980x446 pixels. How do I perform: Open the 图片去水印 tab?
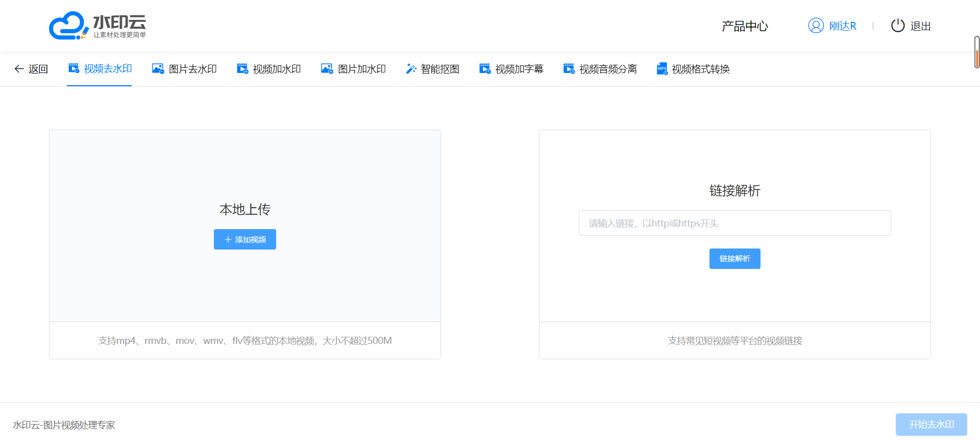(184, 69)
